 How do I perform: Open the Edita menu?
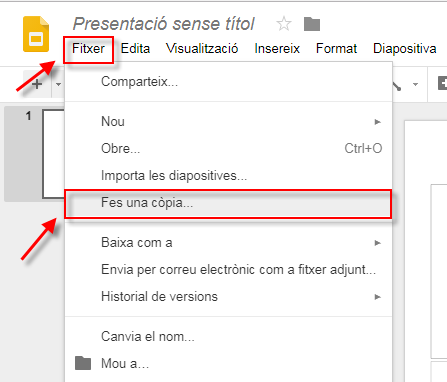(135, 49)
